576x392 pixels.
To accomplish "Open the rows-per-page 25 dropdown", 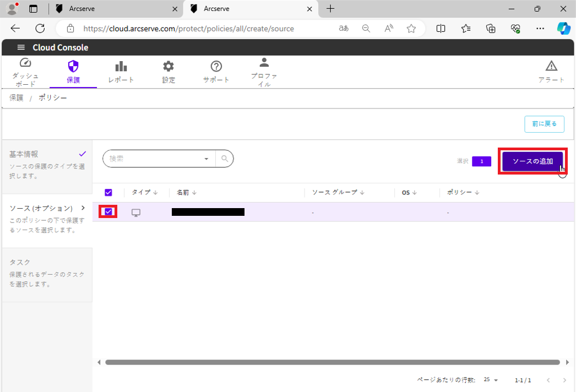I will coord(491,380).
